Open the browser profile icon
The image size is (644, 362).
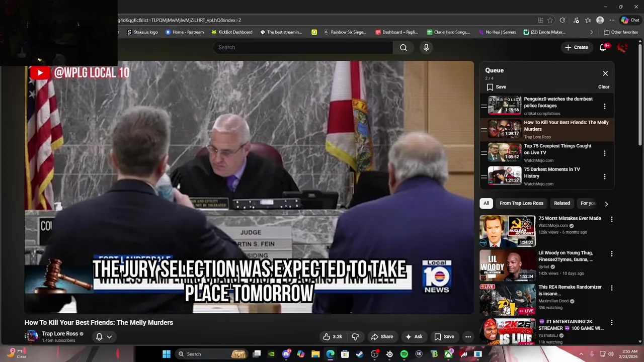[x=600, y=20]
